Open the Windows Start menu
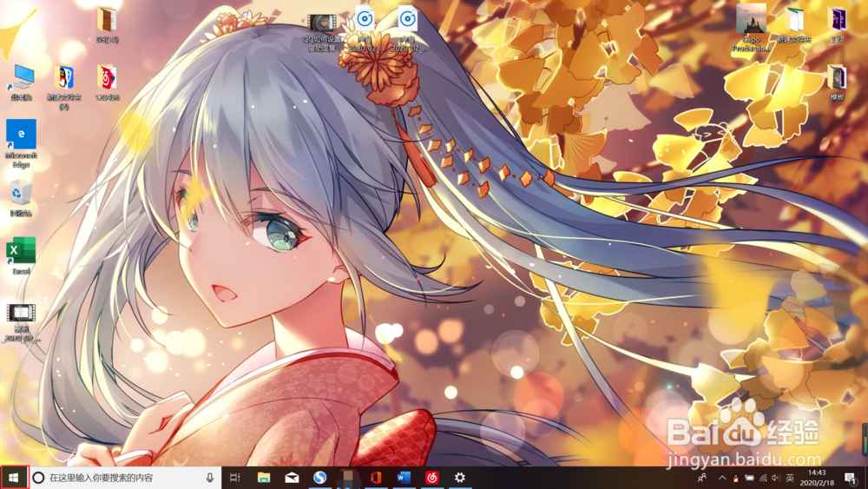This screenshot has width=868, height=489. point(14,478)
